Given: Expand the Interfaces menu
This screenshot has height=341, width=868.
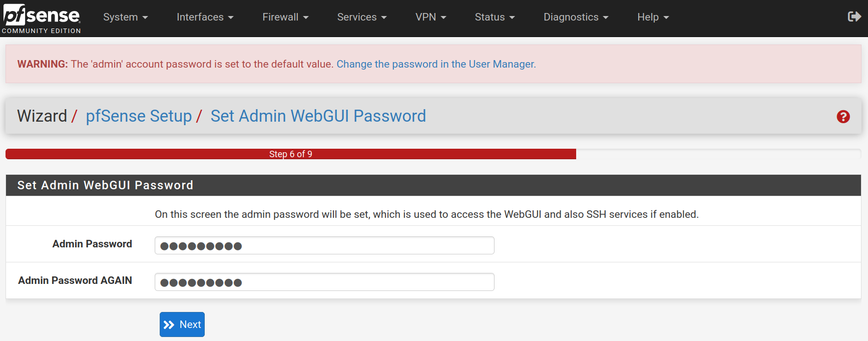Looking at the screenshot, I should [x=205, y=17].
